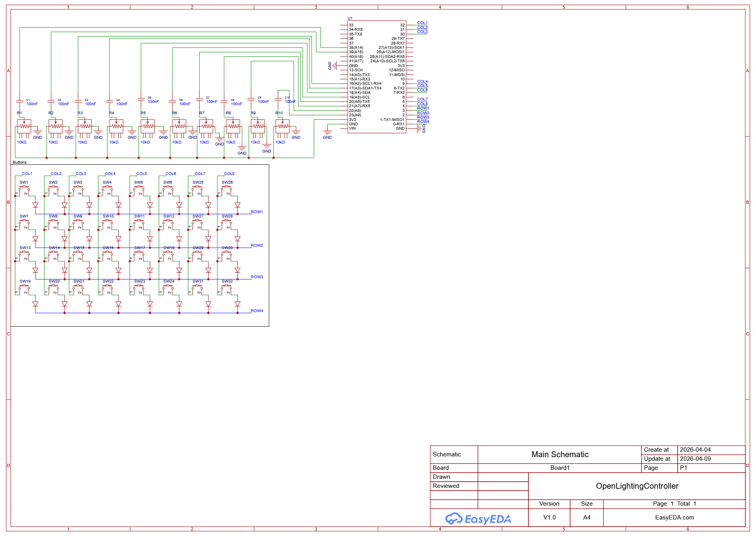Click the R8 potentiometer symbol

pos(233,127)
